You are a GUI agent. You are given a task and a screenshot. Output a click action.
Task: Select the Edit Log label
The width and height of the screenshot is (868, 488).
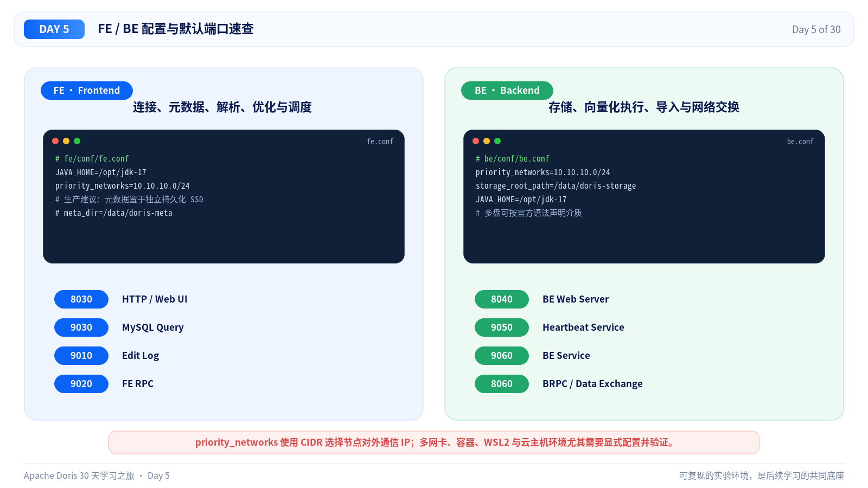coord(141,356)
